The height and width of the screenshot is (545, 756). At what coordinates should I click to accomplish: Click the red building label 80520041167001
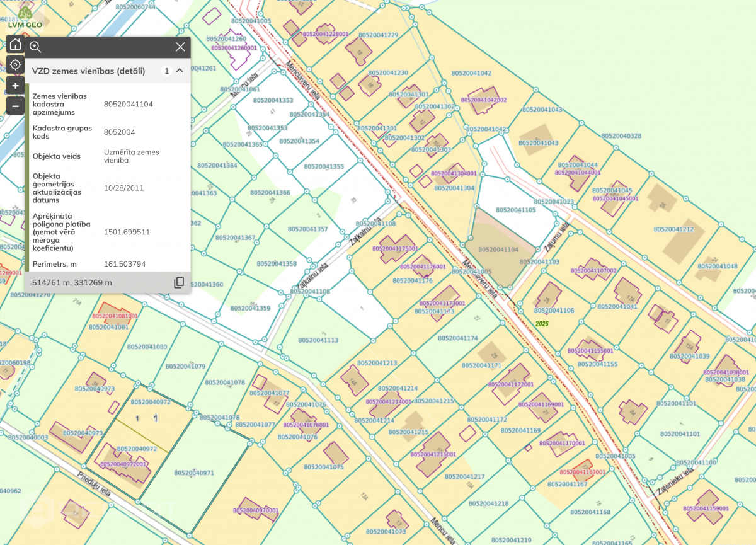click(x=582, y=471)
